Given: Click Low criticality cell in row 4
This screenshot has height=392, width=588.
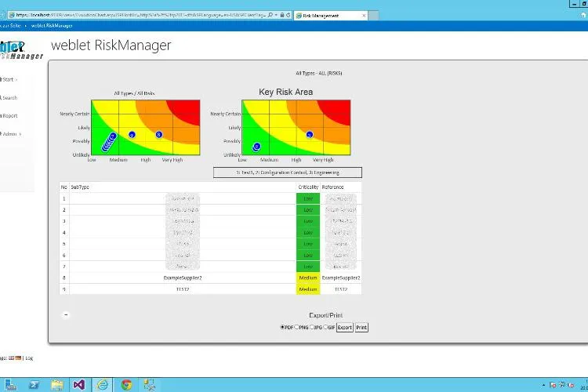Looking at the screenshot, I should [308, 233].
